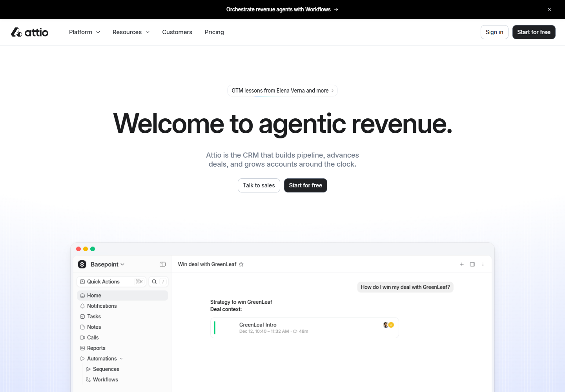Click the Sign in button
Screen dimensions: 565x392
[494, 32]
